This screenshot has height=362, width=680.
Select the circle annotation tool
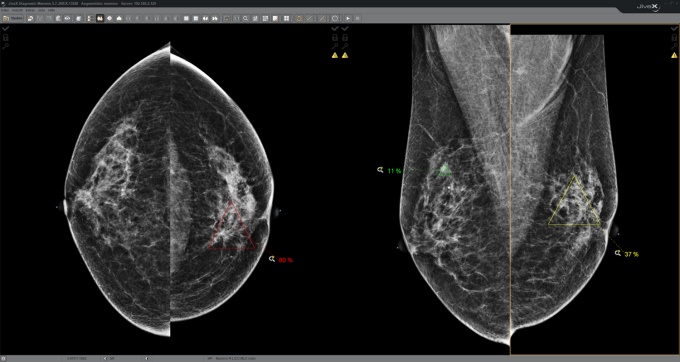[335, 19]
